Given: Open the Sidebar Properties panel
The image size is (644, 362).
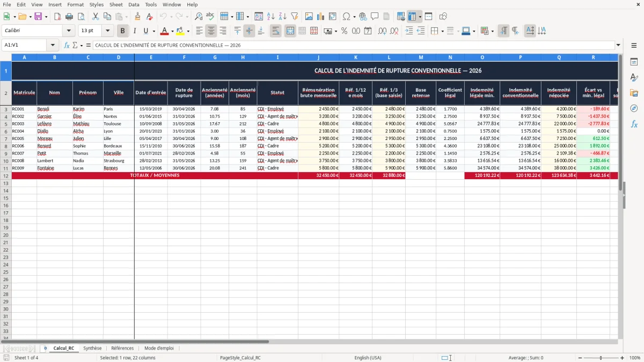Looking at the screenshot, I should pos(634,62).
